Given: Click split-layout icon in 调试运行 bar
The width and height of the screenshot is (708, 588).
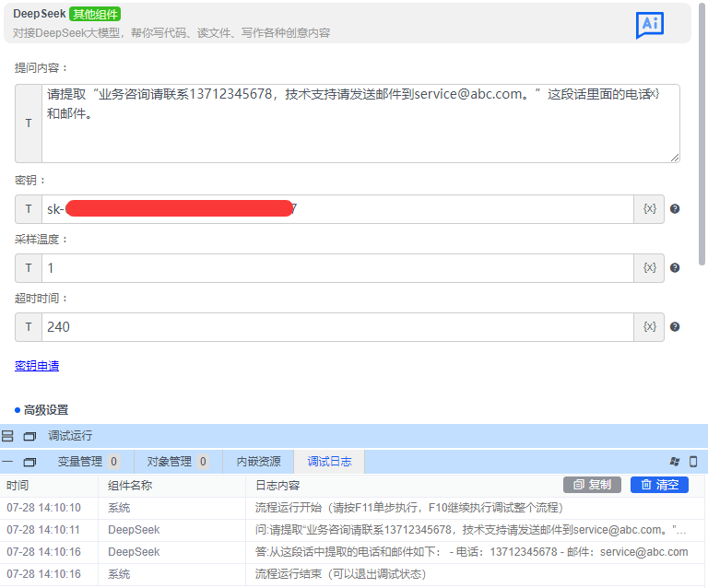Looking at the screenshot, I should tap(7, 436).
